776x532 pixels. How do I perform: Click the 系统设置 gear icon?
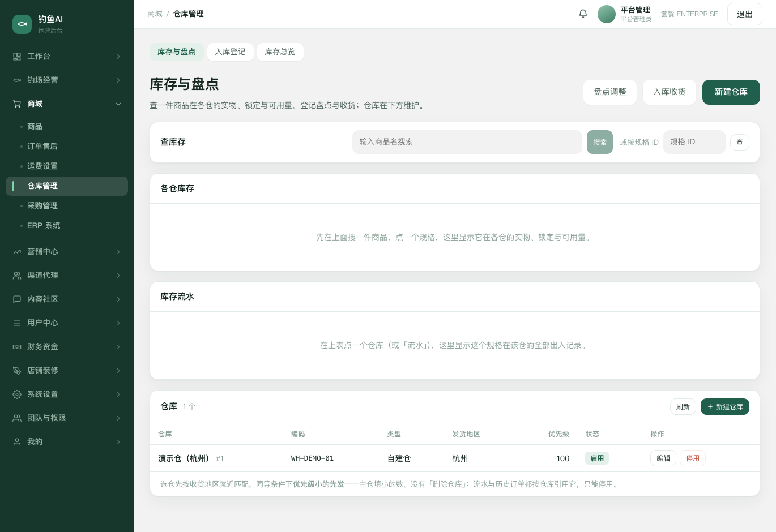(x=17, y=394)
